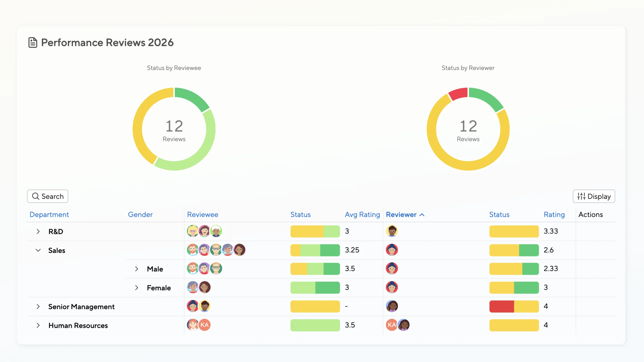Select the KA reviewer avatar in Human Resources
644x362 pixels.
click(391, 325)
